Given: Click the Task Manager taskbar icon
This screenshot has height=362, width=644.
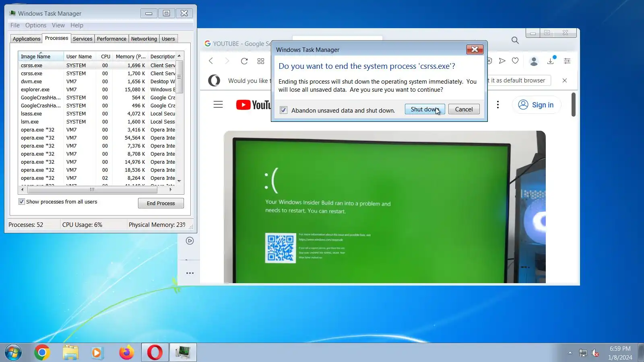Looking at the screenshot, I should (183, 353).
